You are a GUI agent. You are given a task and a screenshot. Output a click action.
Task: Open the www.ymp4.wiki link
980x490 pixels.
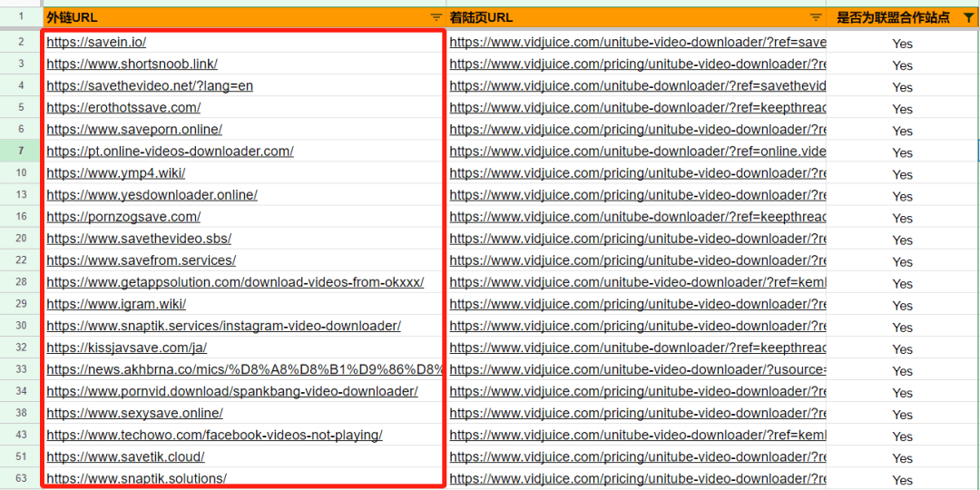115,173
